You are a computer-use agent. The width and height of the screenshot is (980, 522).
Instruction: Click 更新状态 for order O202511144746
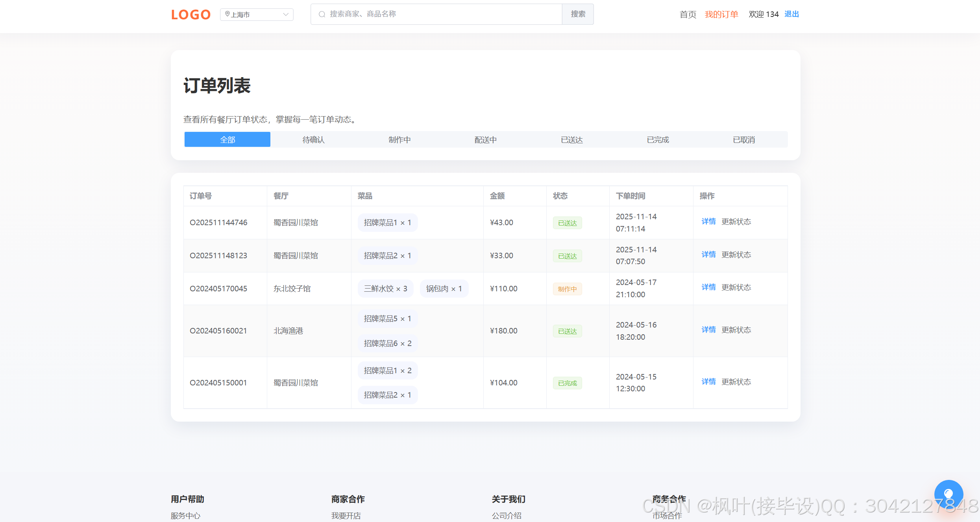click(736, 221)
